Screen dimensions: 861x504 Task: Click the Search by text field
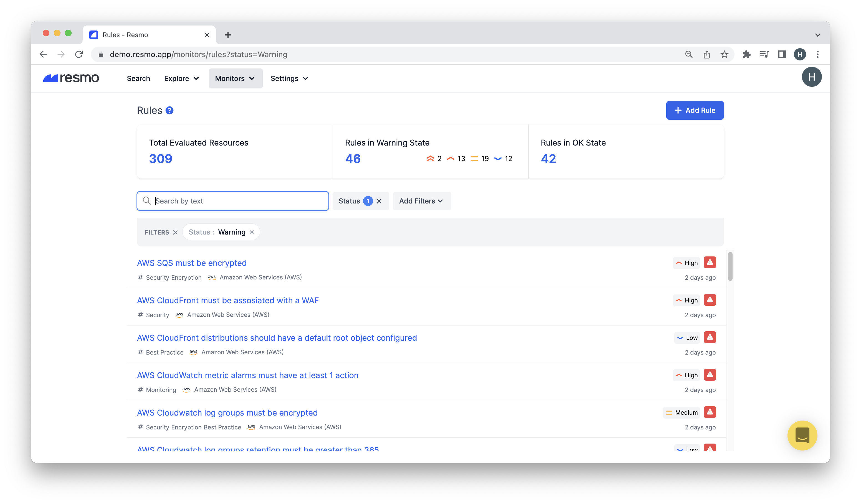(x=233, y=201)
